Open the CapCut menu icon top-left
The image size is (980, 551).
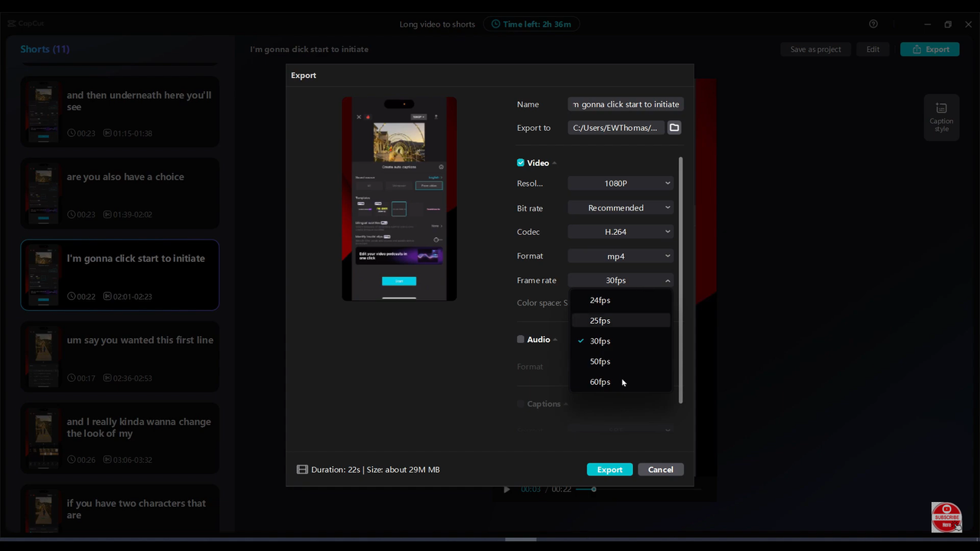[x=12, y=24]
